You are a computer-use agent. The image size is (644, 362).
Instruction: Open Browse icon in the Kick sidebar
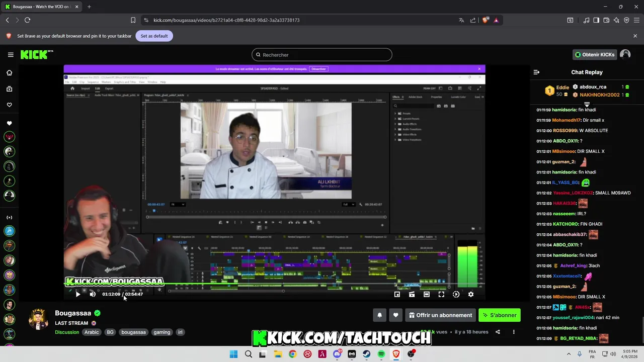[x=9, y=89]
